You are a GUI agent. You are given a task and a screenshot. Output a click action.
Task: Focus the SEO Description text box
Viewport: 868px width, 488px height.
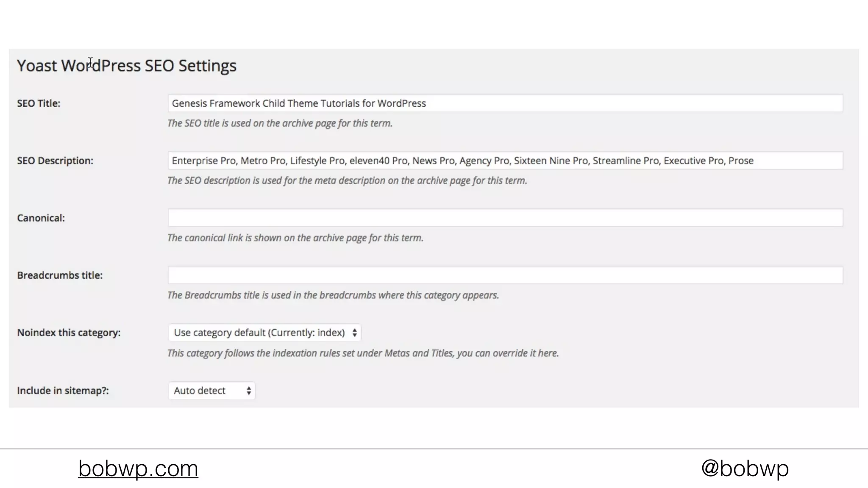click(x=505, y=161)
